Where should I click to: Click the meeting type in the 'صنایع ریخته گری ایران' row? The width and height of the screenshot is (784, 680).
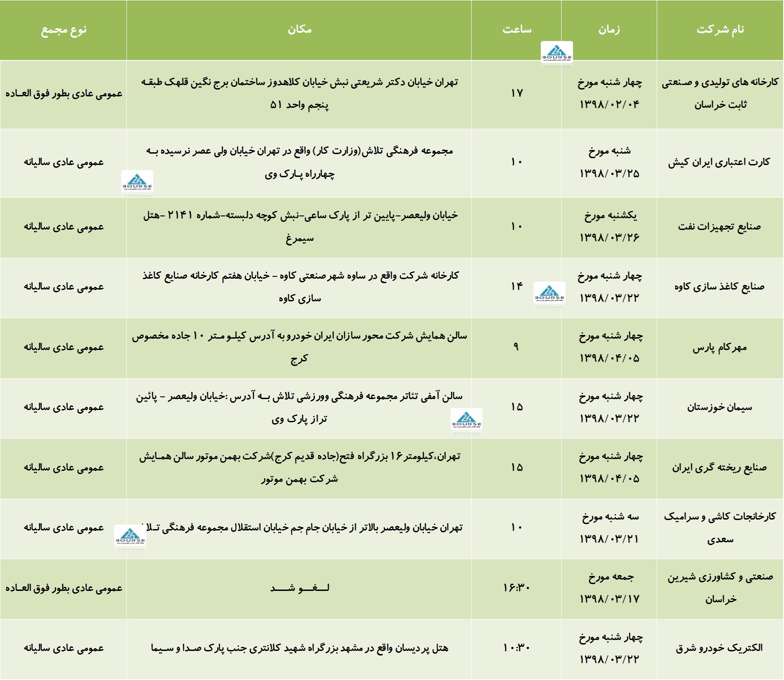64,468
